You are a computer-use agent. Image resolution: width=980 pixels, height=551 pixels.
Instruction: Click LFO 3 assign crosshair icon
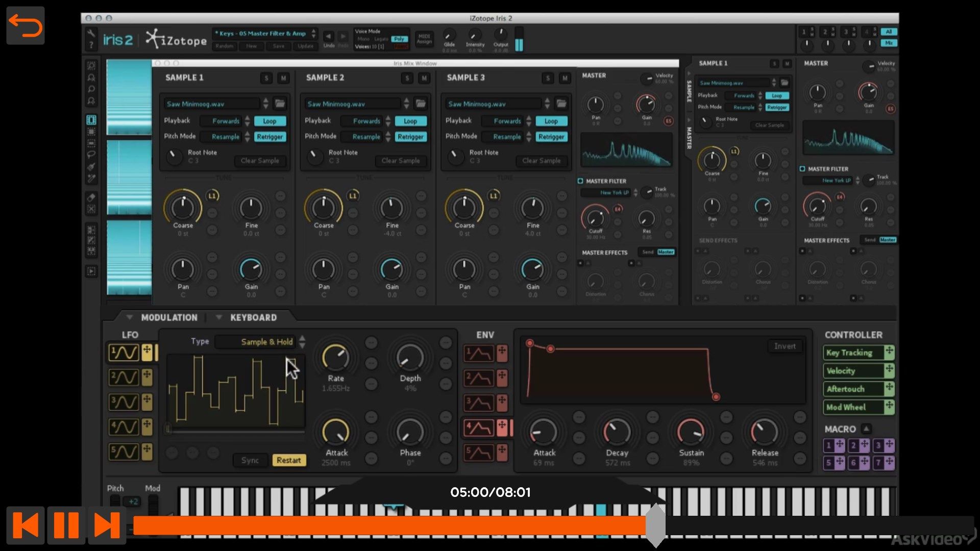point(147,402)
